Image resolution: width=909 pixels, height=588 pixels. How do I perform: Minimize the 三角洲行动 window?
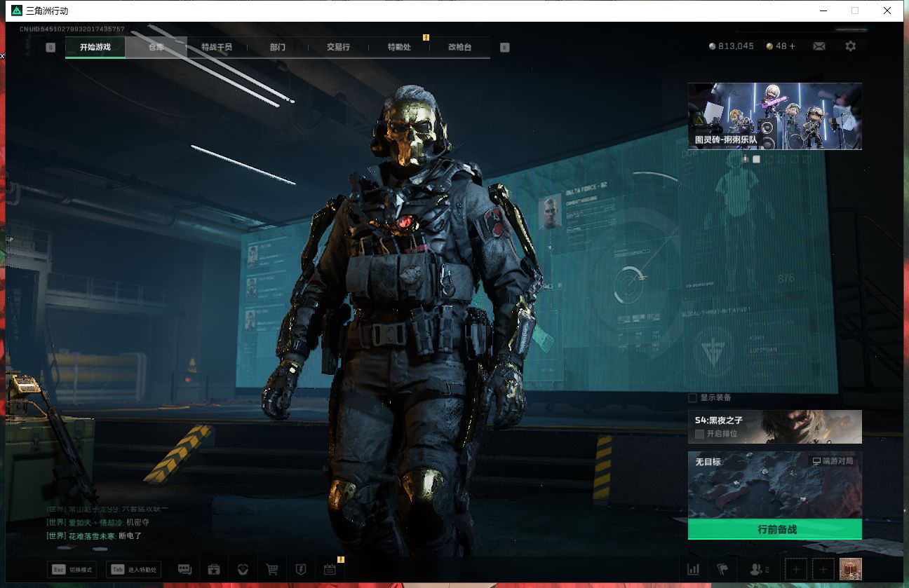click(823, 11)
